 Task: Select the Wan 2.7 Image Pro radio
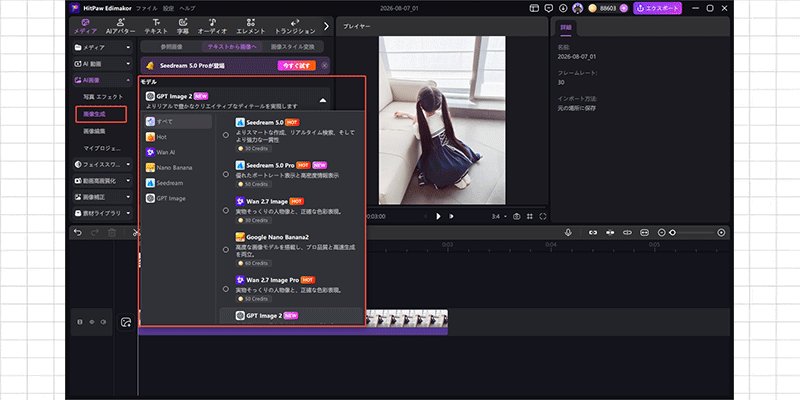tap(226, 289)
